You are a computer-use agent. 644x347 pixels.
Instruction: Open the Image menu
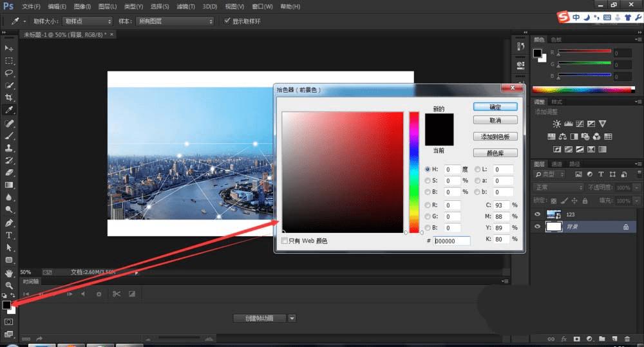pyautogui.click(x=82, y=6)
